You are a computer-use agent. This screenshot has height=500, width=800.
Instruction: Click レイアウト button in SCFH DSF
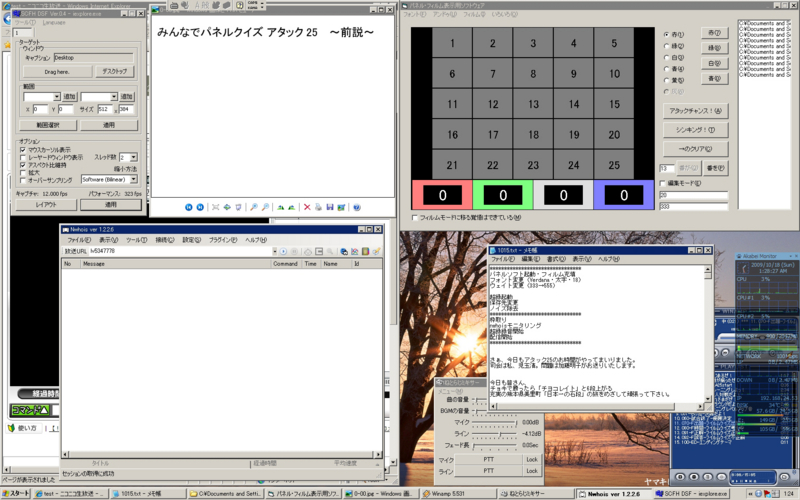tap(46, 205)
